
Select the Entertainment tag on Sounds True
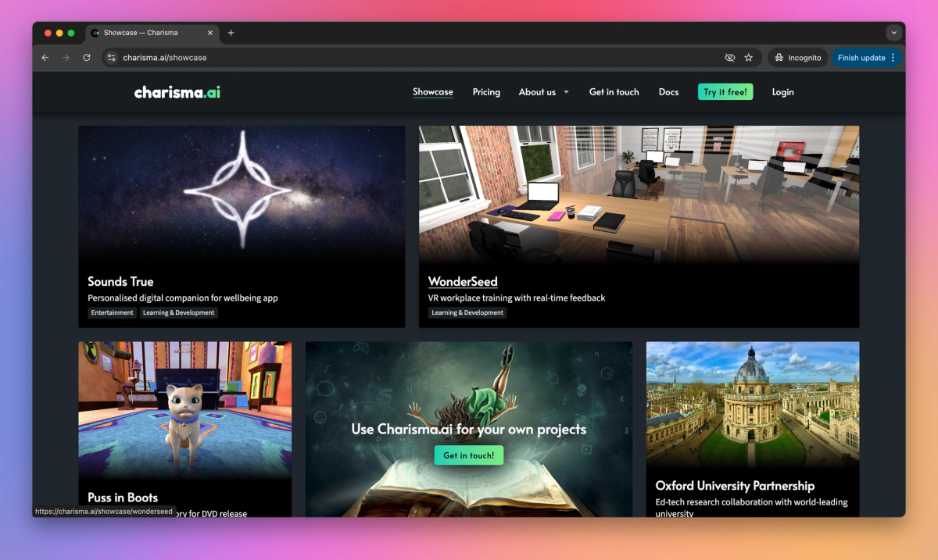pyautogui.click(x=112, y=312)
